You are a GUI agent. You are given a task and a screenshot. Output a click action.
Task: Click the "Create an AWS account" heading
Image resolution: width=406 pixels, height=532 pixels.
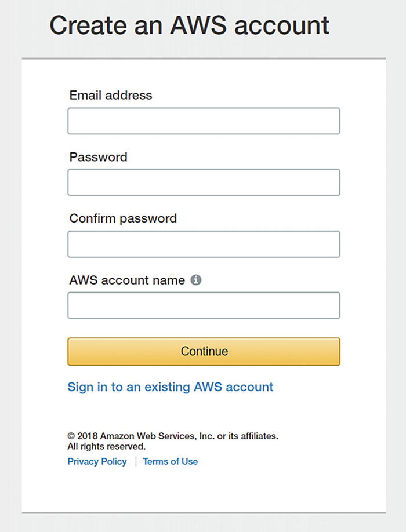pyautogui.click(x=189, y=25)
